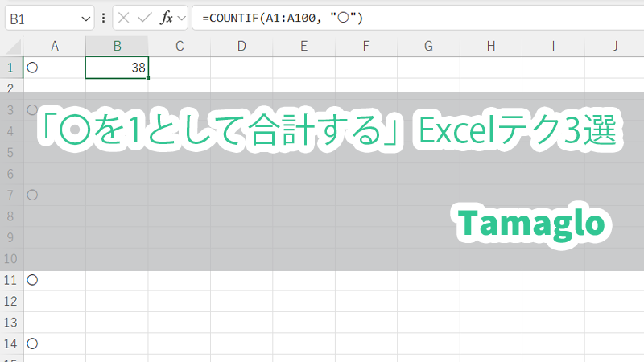
Task: Select column A header
Action: (x=55, y=47)
